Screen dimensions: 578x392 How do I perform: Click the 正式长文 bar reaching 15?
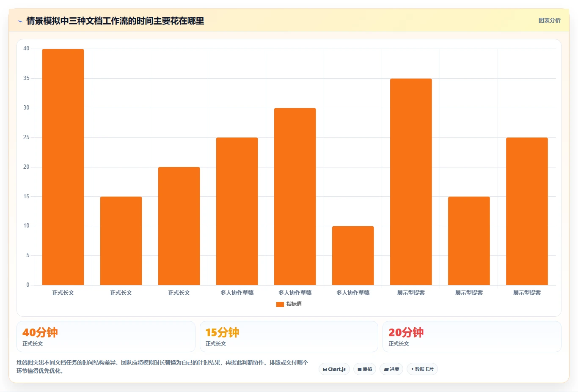coord(121,241)
